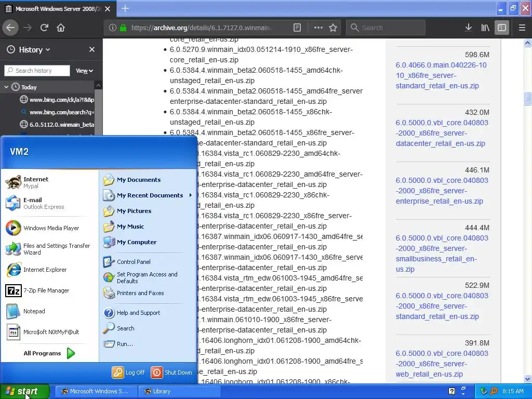532x399 pixels.
Task: Switch to Library taskbar window
Action: point(179,391)
